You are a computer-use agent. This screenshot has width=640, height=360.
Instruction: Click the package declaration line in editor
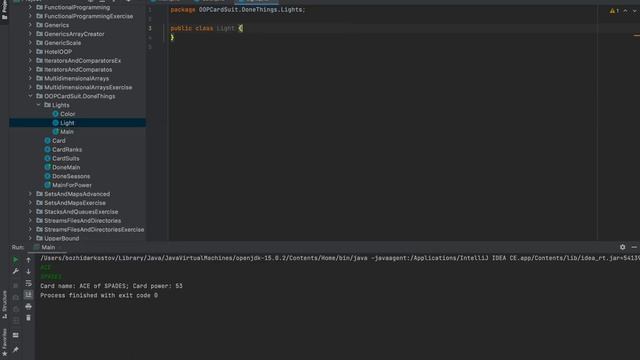tap(238, 10)
